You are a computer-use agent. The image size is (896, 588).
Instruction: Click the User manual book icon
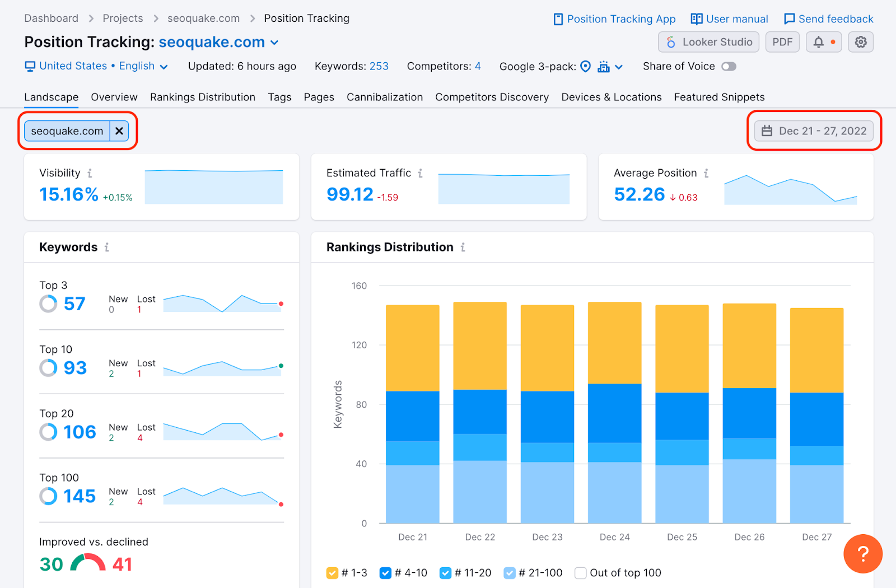[696, 19]
